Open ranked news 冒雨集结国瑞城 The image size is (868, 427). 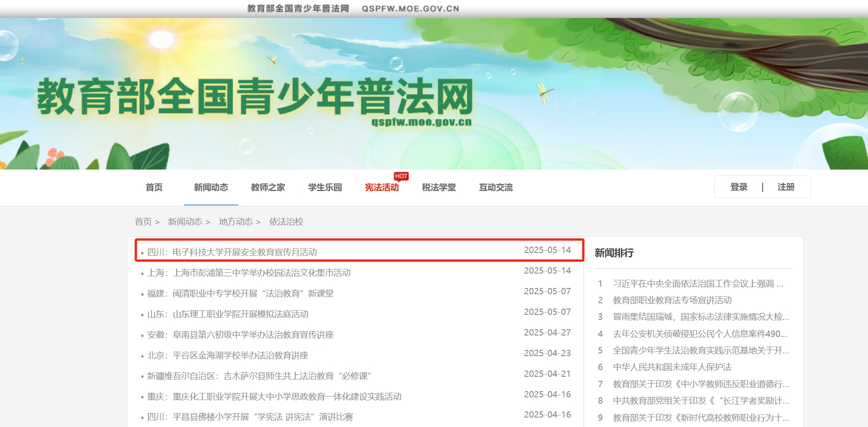pyautogui.click(x=701, y=317)
